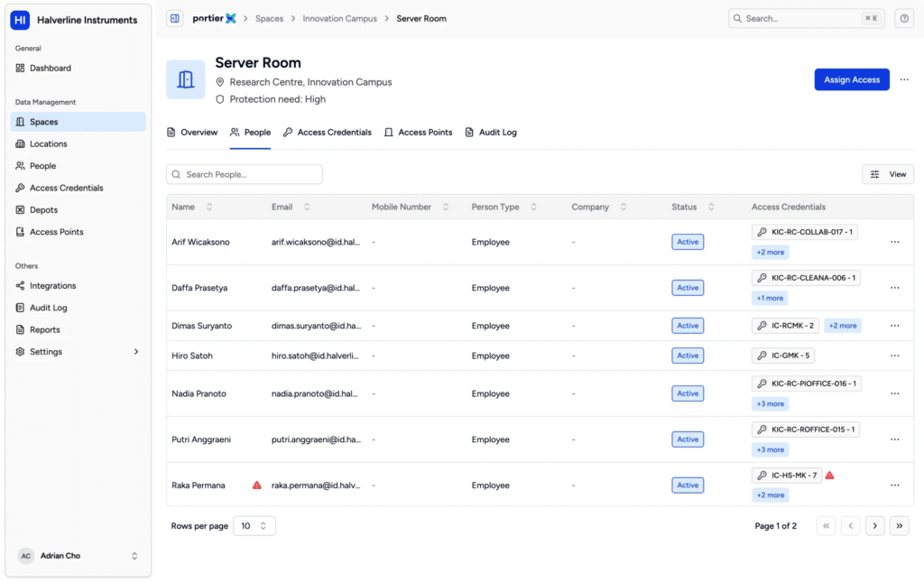Click the warning icon next to IC-HS-MK - 7
Screen dimensions: 924x582
click(x=830, y=476)
